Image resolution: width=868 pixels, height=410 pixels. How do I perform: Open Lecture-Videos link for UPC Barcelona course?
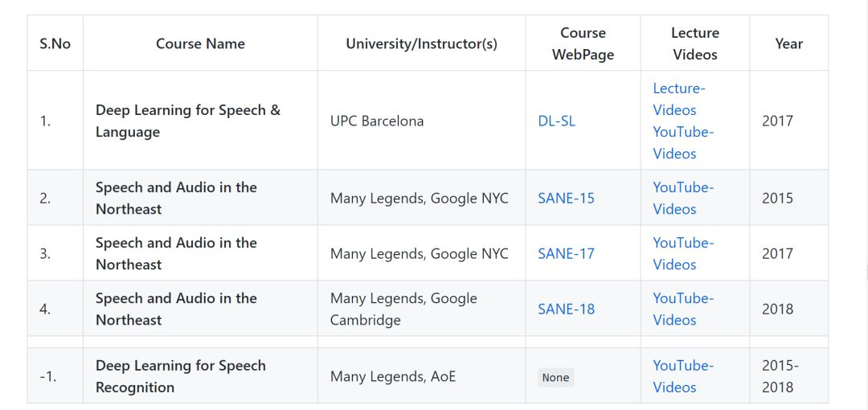pyautogui.click(x=678, y=99)
